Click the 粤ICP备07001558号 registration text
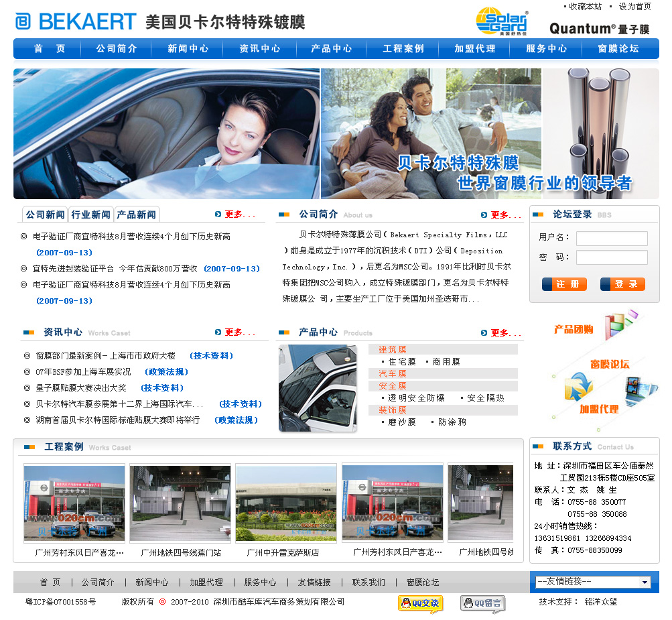Viewport: 672px width, 620px height. pyautogui.click(x=60, y=601)
